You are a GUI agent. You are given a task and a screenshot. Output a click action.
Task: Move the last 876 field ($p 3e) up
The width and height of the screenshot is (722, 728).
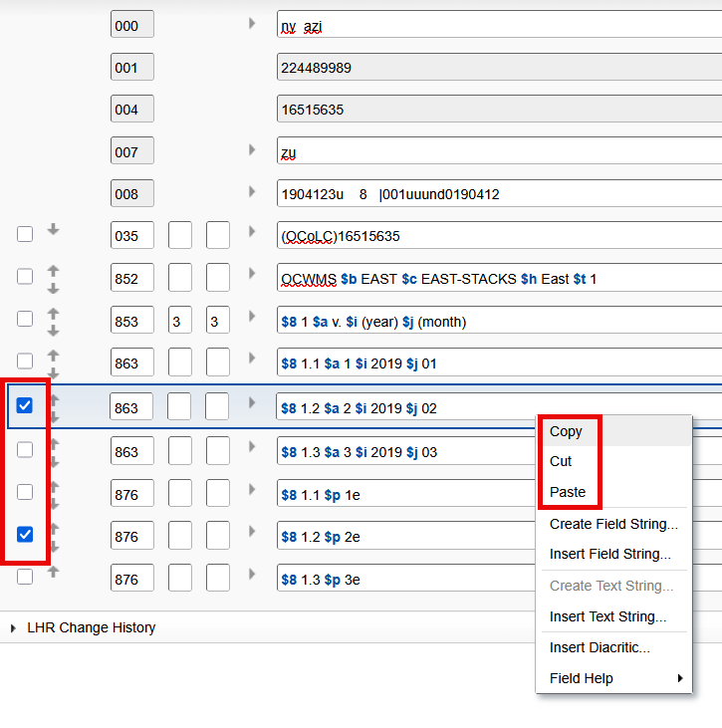(x=54, y=572)
